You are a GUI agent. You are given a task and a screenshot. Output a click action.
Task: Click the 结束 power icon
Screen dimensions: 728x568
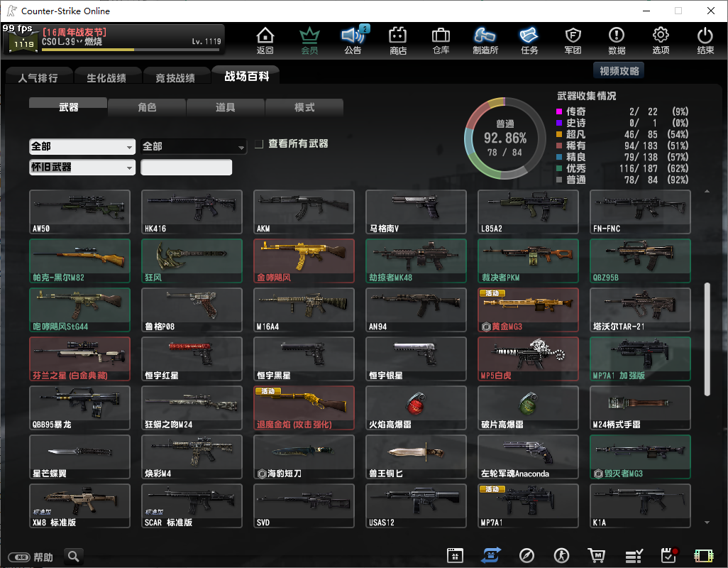705,40
